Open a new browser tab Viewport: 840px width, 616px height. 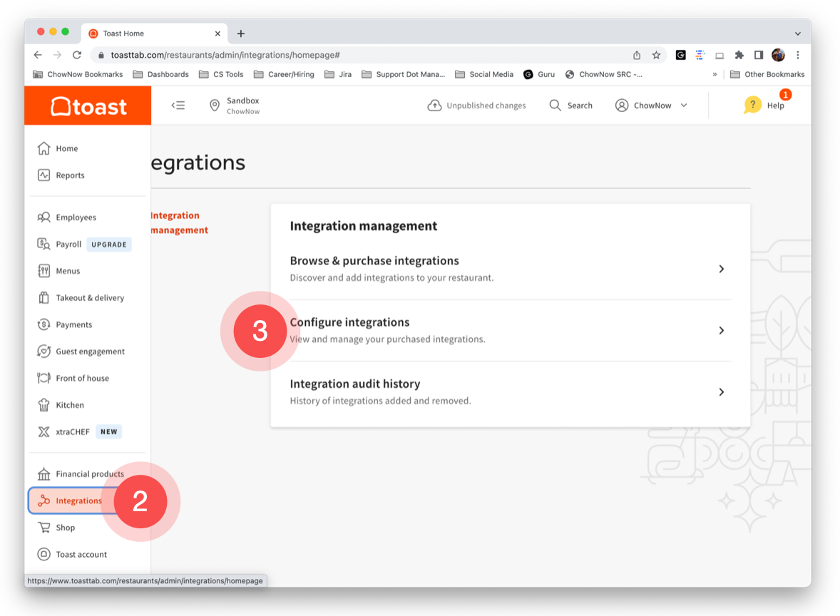click(x=241, y=34)
